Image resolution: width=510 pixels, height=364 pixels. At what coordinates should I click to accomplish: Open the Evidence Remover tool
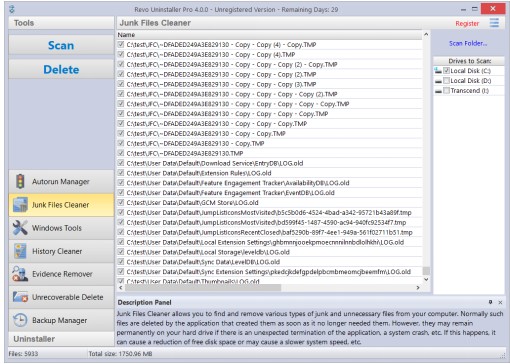pos(61,274)
